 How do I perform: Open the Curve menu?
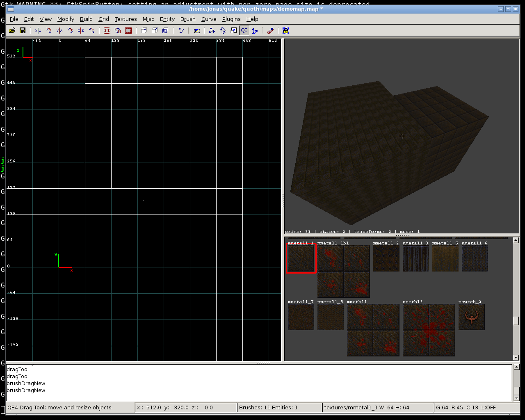pyautogui.click(x=209, y=19)
